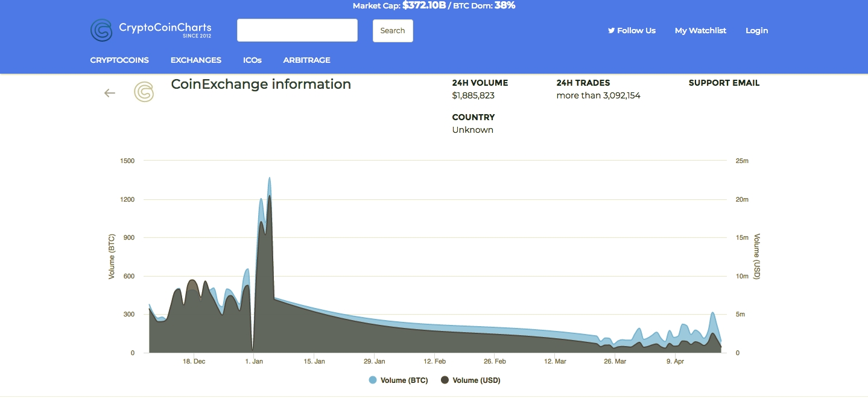Click the '12. Feb' x-axis label

pyautogui.click(x=435, y=362)
